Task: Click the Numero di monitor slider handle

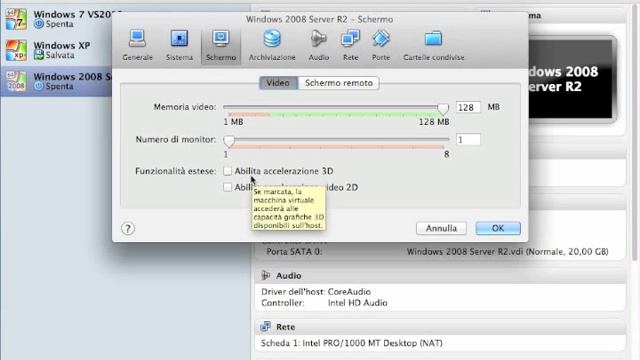Action: pyautogui.click(x=229, y=141)
